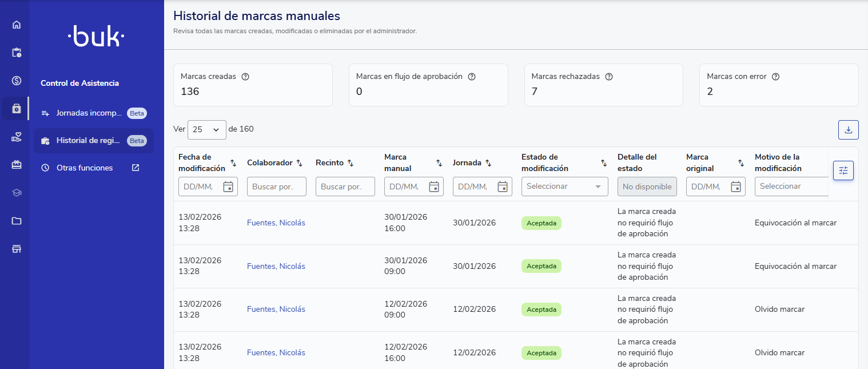
Task: Click the Colaborador search input field
Action: (x=276, y=187)
